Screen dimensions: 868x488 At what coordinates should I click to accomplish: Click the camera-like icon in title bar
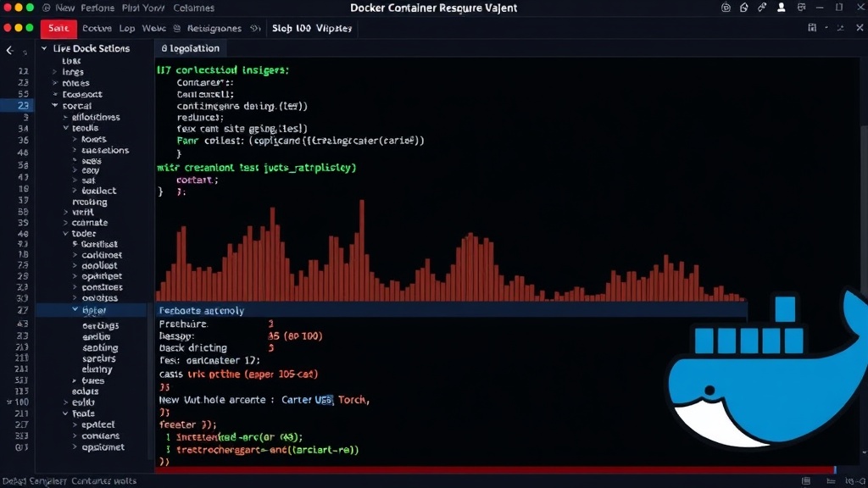pos(726,8)
